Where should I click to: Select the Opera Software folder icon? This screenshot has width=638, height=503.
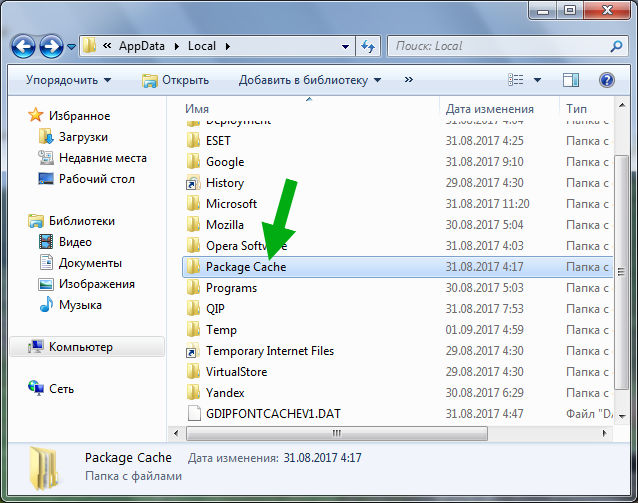coord(193,245)
